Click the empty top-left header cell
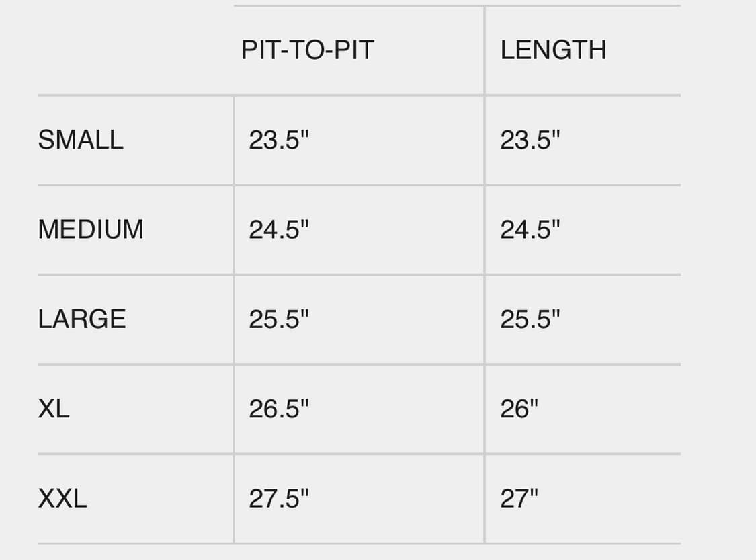756x560 pixels. [134, 50]
